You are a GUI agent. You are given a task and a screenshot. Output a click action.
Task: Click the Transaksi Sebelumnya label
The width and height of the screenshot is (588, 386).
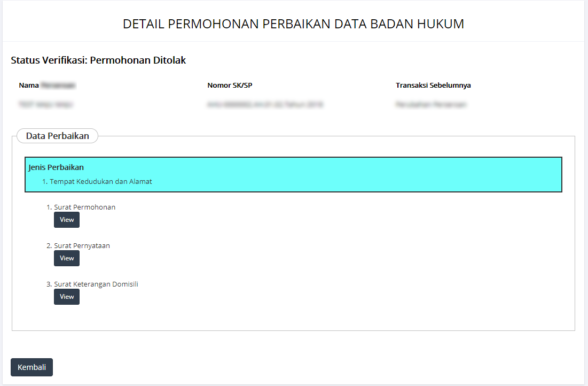[433, 86]
